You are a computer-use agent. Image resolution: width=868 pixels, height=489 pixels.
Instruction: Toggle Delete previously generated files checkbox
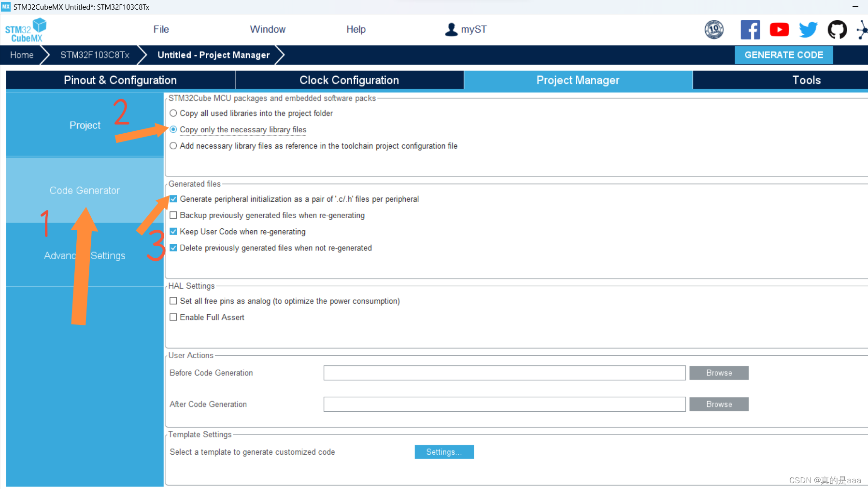coord(173,248)
